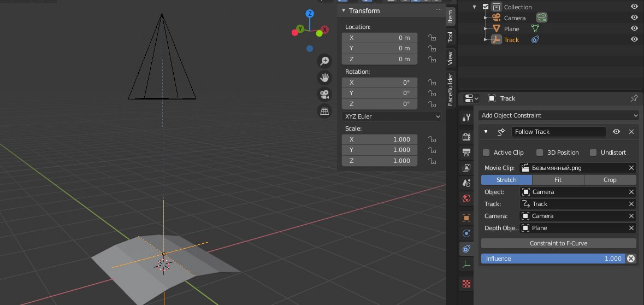Screen dimensions: 644x305
Task: Click the mesh data icon beside Plane
Action: [x=535, y=29]
